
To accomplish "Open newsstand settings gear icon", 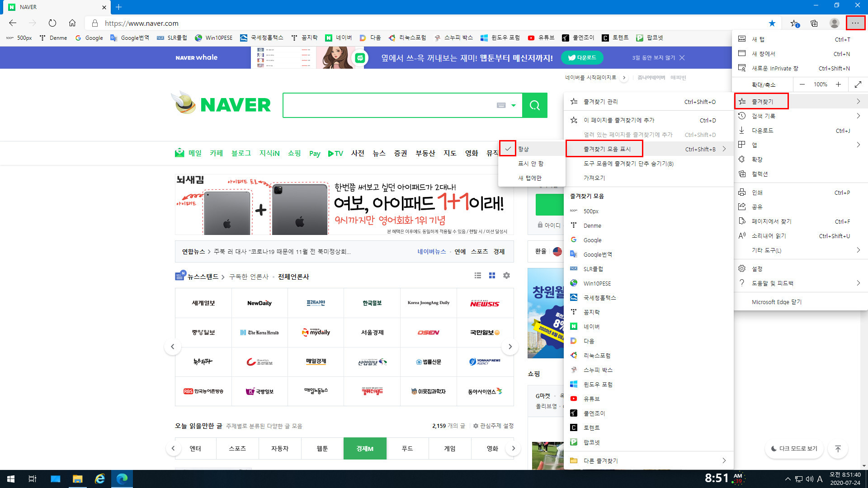I will pos(506,275).
